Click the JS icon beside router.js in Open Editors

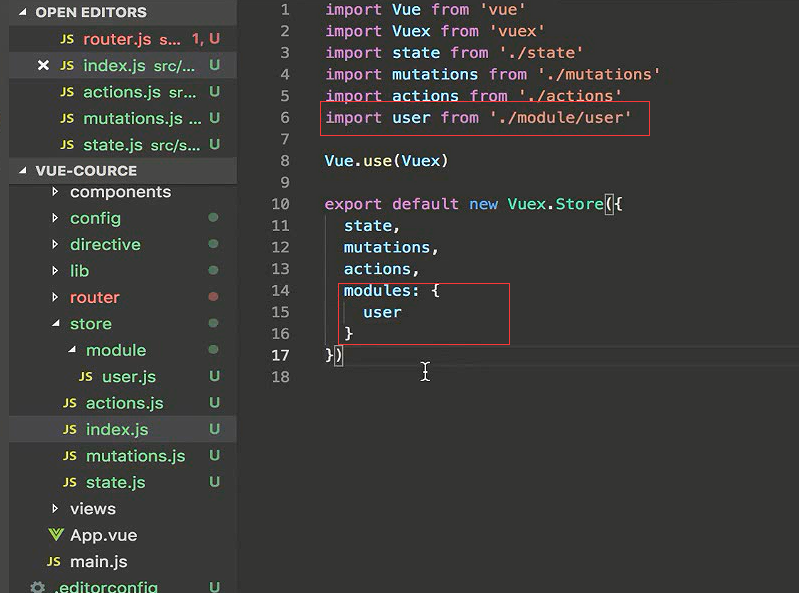pyautogui.click(x=67, y=40)
